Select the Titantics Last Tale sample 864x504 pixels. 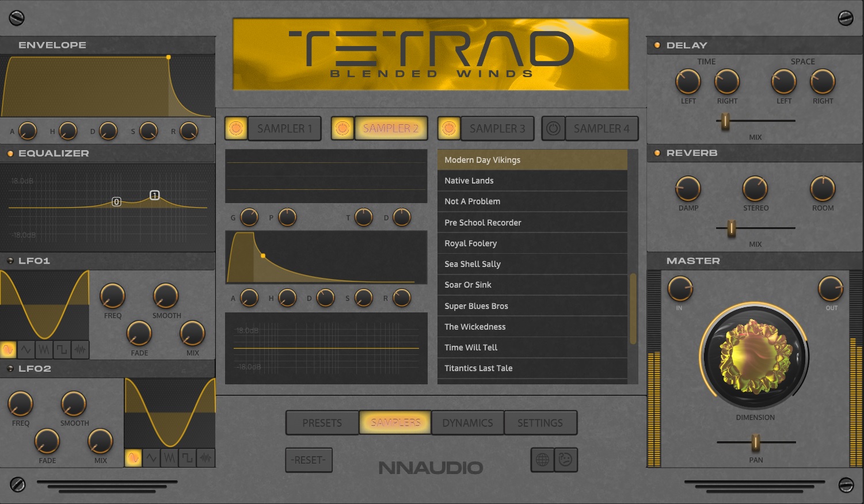click(532, 368)
